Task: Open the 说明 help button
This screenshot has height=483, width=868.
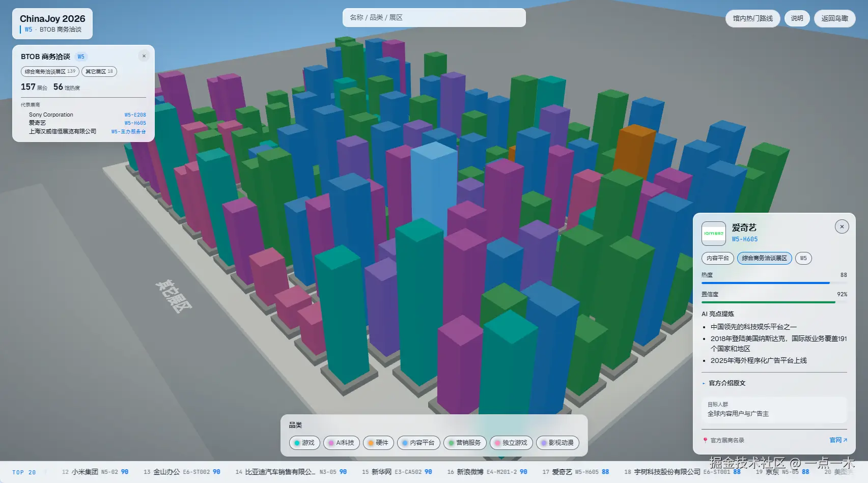Action: point(797,18)
